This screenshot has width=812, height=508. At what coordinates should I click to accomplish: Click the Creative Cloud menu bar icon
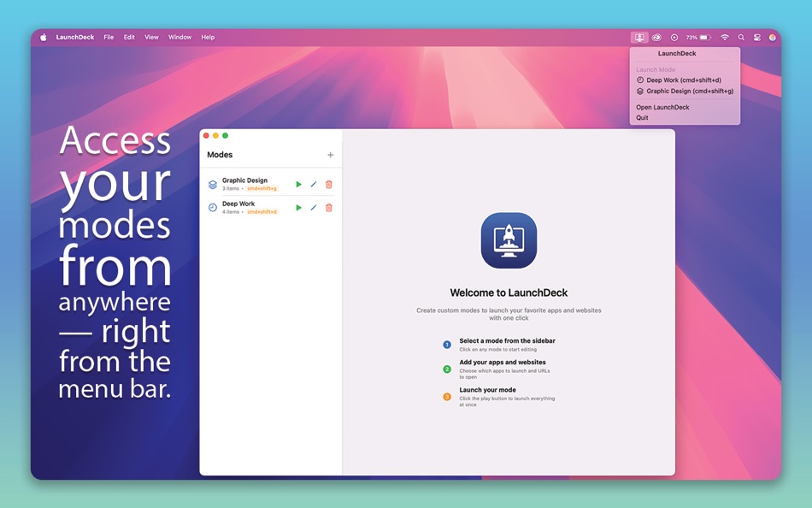[656, 38]
